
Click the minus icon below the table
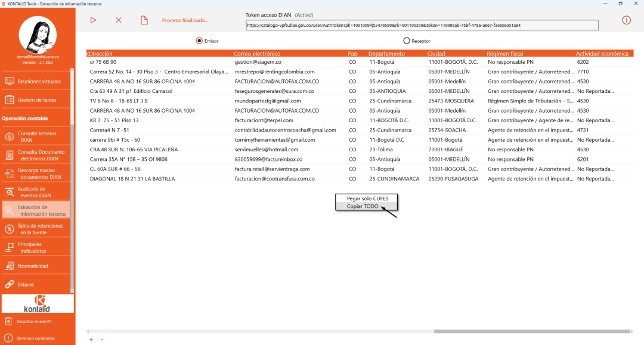pyautogui.click(x=102, y=340)
